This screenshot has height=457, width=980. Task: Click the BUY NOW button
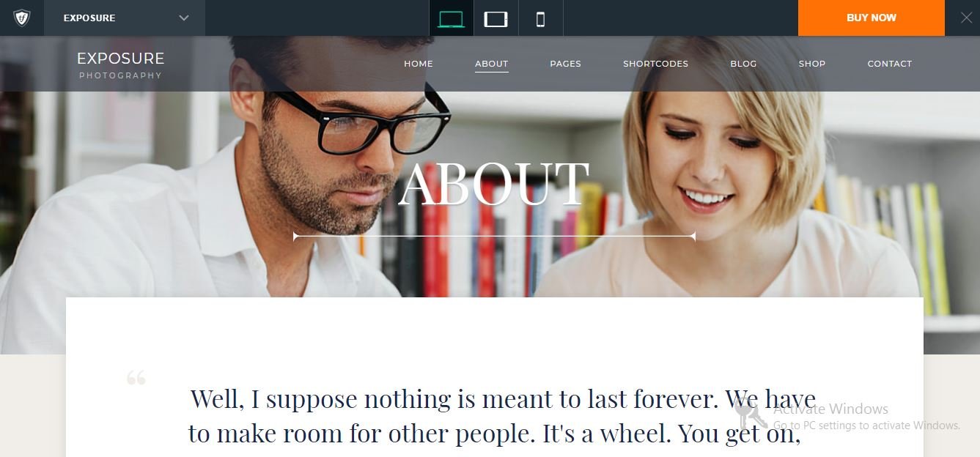(871, 18)
